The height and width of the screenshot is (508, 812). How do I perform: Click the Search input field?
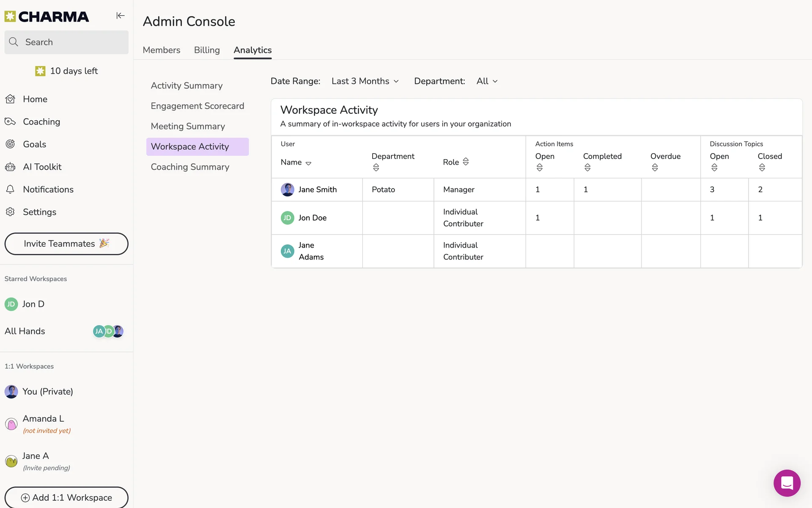66,42
